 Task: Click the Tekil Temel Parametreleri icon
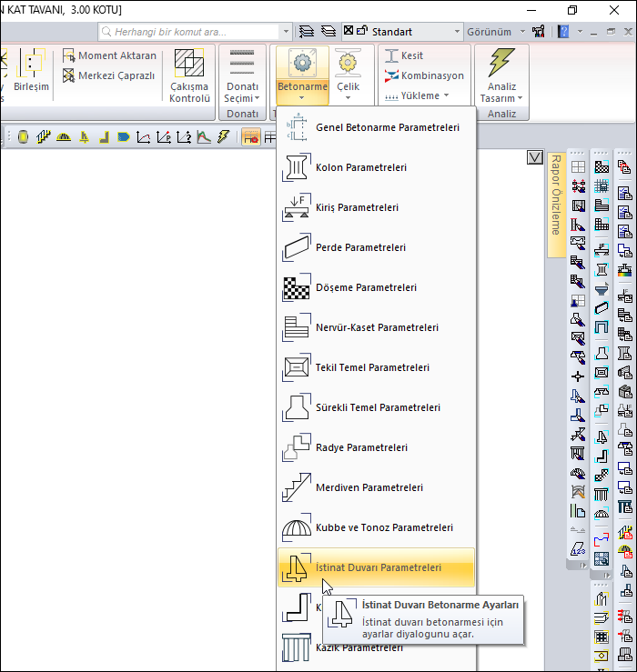tap(297, 367)
